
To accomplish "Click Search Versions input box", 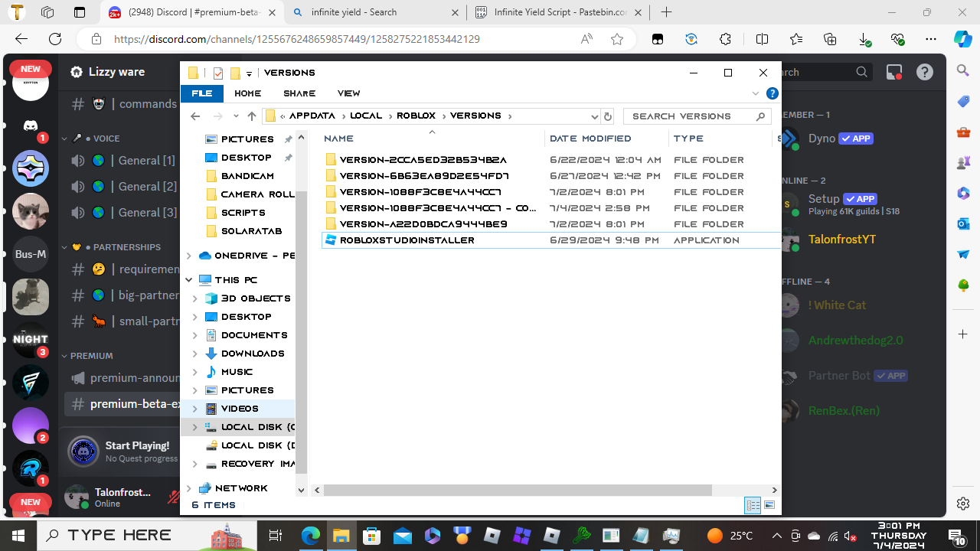I will point(697,116).
